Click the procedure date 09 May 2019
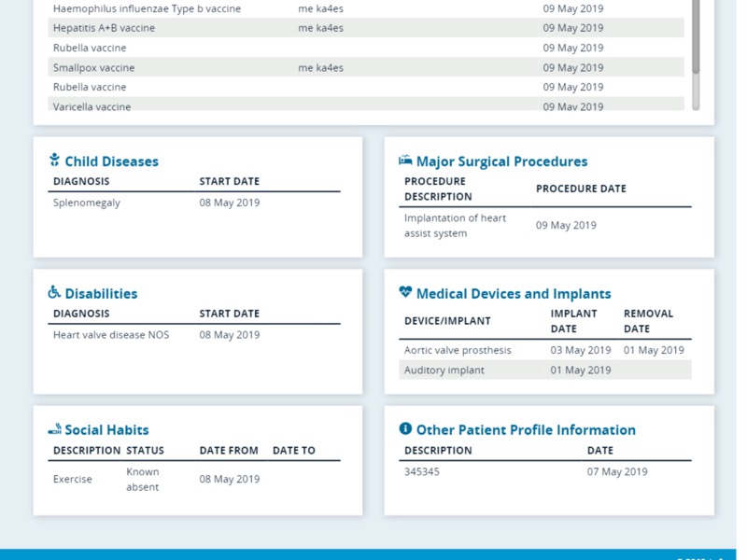The image size is (747, 560). (566, 225)
